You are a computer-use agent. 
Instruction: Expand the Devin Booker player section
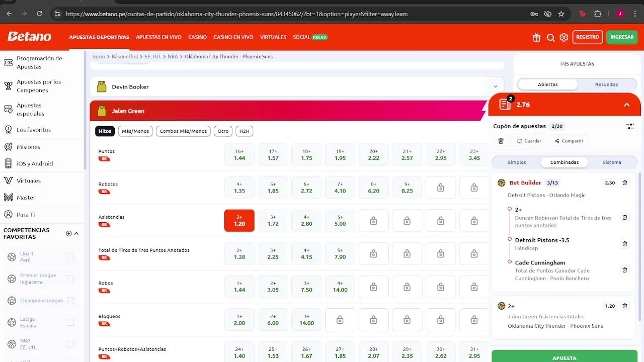click(x=297, y=86)
